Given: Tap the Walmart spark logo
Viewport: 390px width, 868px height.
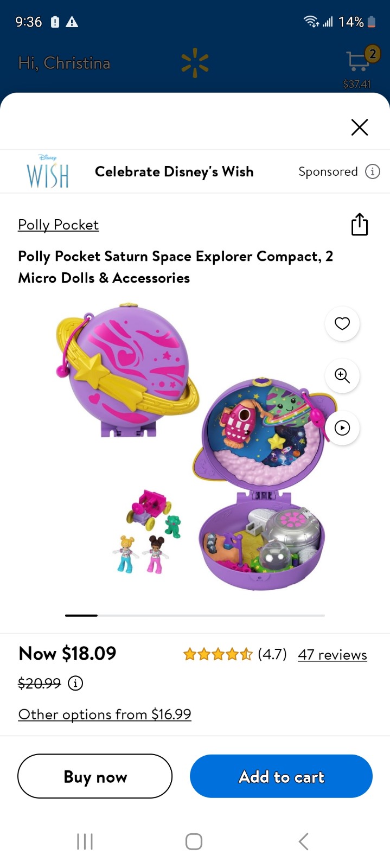Looking at the screenshot, I should tap(195, 63).
